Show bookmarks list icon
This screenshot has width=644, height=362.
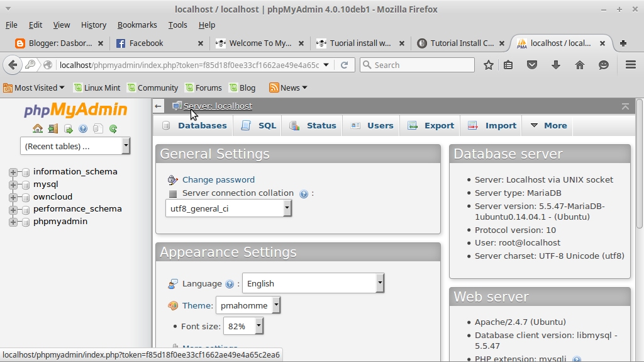(x=508, y=65)
